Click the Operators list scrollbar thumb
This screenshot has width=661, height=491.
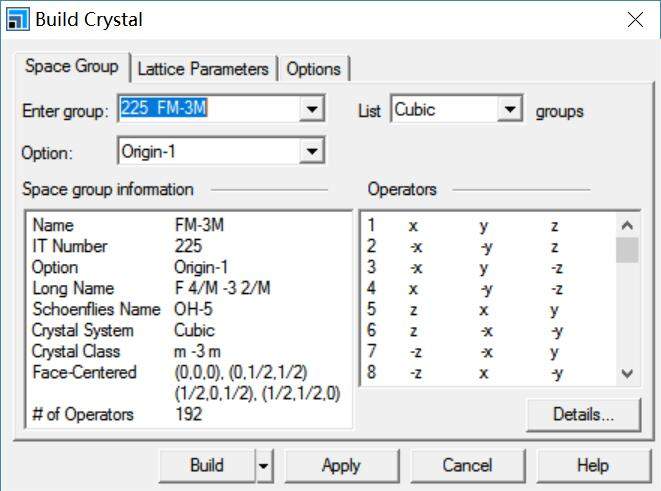[627, 249]
